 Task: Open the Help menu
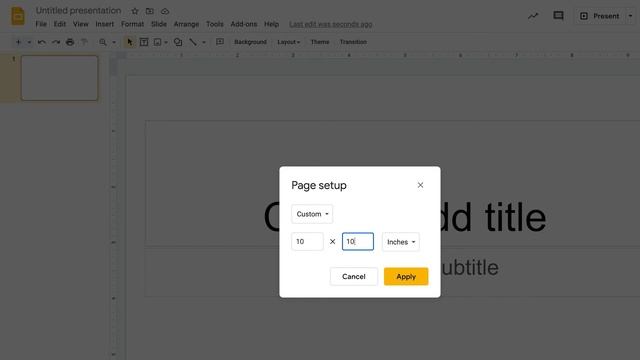point(271,24)
